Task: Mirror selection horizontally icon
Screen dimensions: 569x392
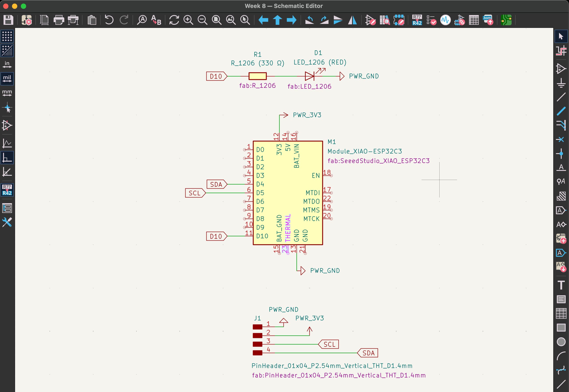Action: [x=352, y=20]
